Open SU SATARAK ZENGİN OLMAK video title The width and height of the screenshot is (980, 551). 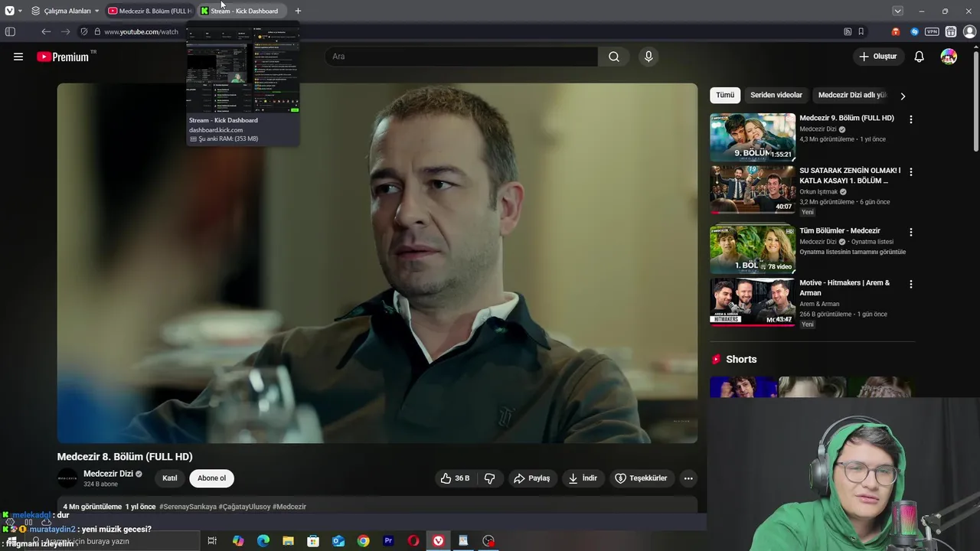point(850,175)
